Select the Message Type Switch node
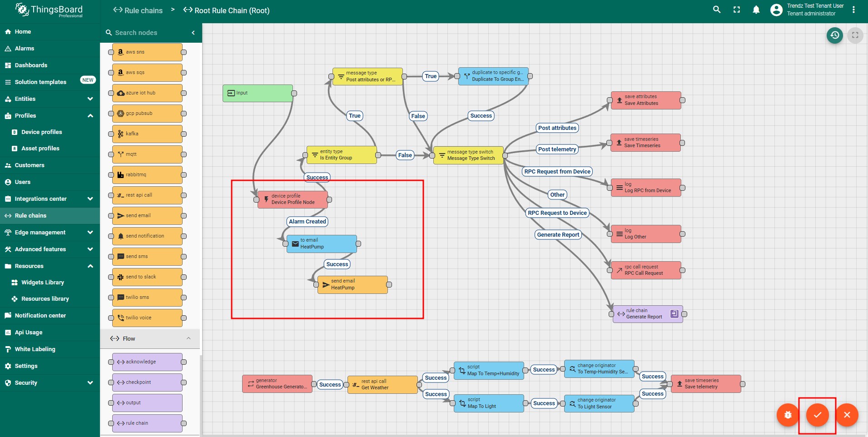 [469, 155]
